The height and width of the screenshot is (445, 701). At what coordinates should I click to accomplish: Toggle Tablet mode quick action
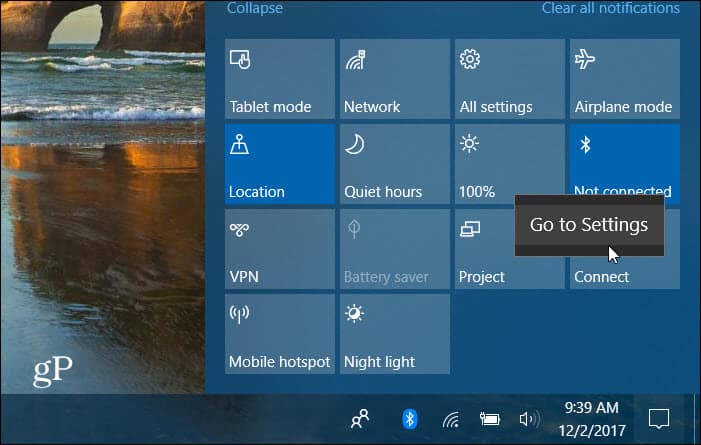[x=280, y=79]
